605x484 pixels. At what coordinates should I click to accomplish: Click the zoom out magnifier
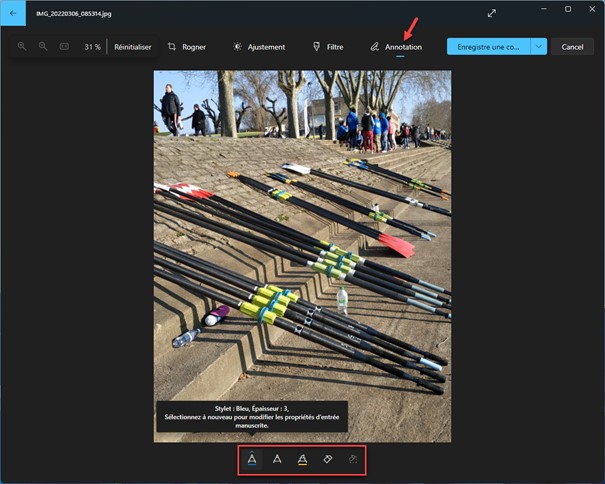pyautogui.click(x=43, y=47)
